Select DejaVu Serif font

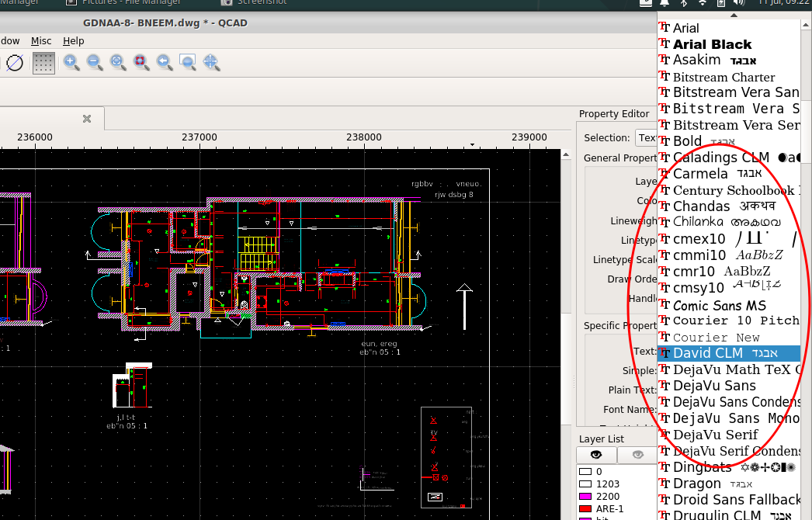click(x=729, y=435)
